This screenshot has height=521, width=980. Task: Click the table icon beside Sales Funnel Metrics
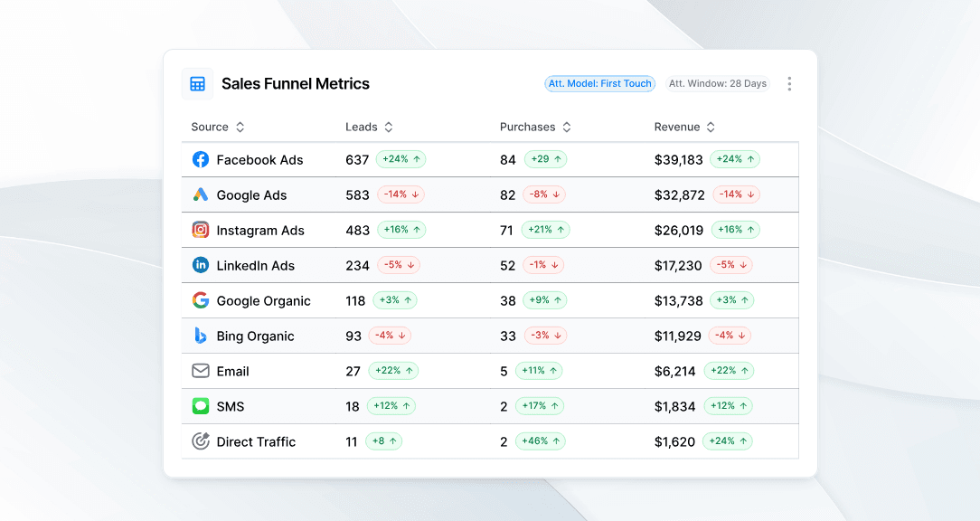[197, 84]
